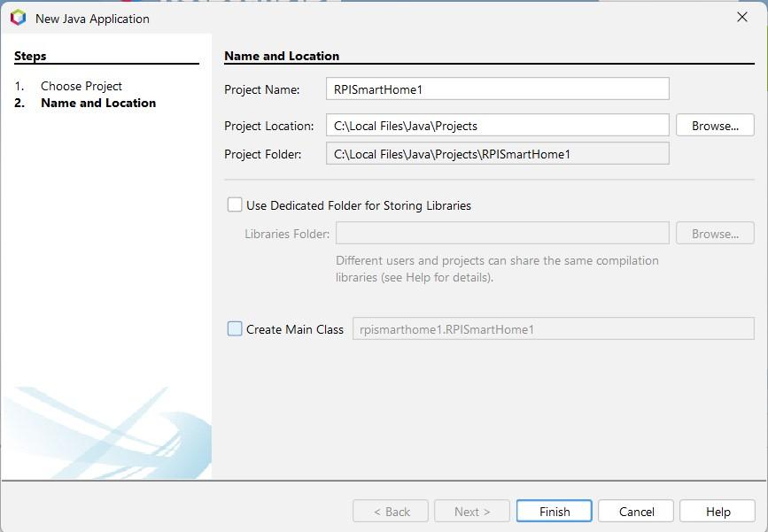Click the Back button
This screenshot has width=768, height=532.
coord(391,512)
